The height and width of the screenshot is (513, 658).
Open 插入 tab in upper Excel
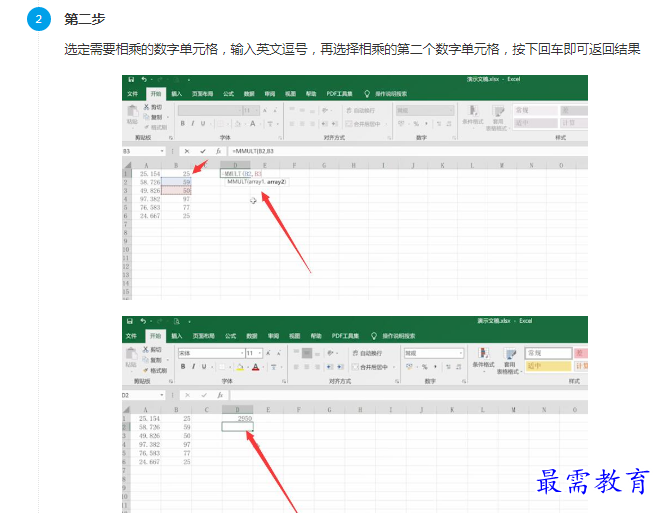point(177,94)
